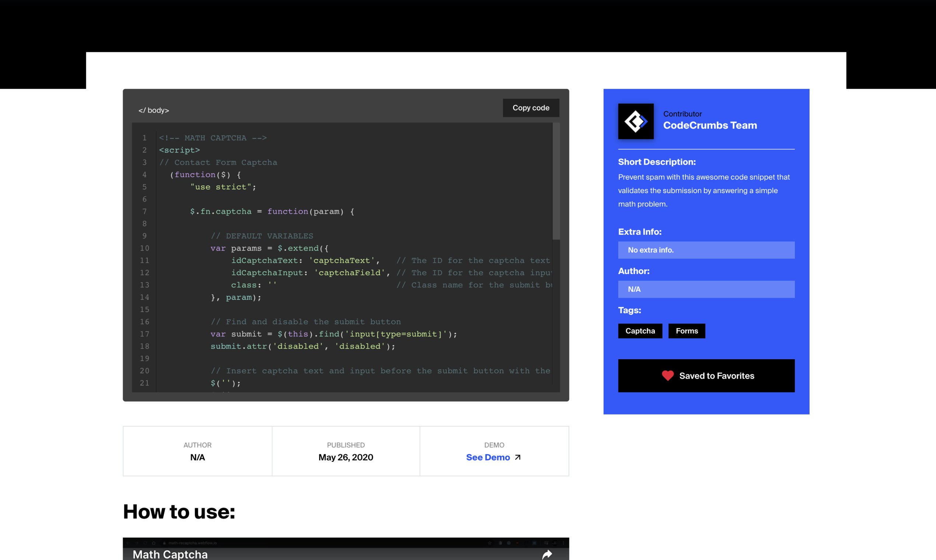Select the Forms tag
The width and height of the screenshot is (936, 560).
(x=686, y=331)
